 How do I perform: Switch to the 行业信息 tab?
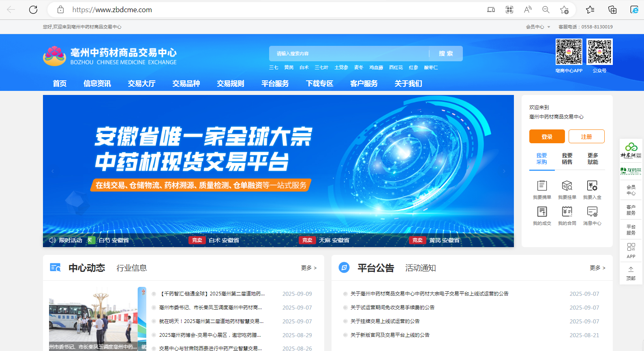point(132,268)
